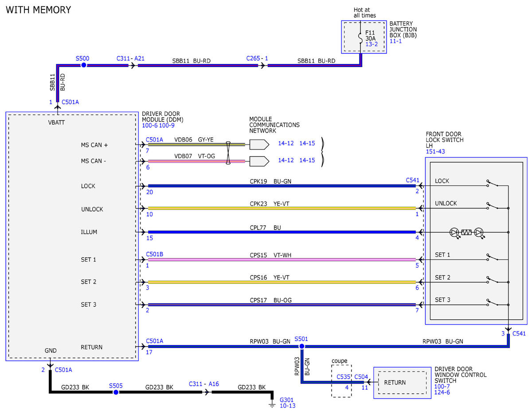Follow the 124-6 window switch page reference
This screenshot has width=532, height=411.
pos(442,393)
